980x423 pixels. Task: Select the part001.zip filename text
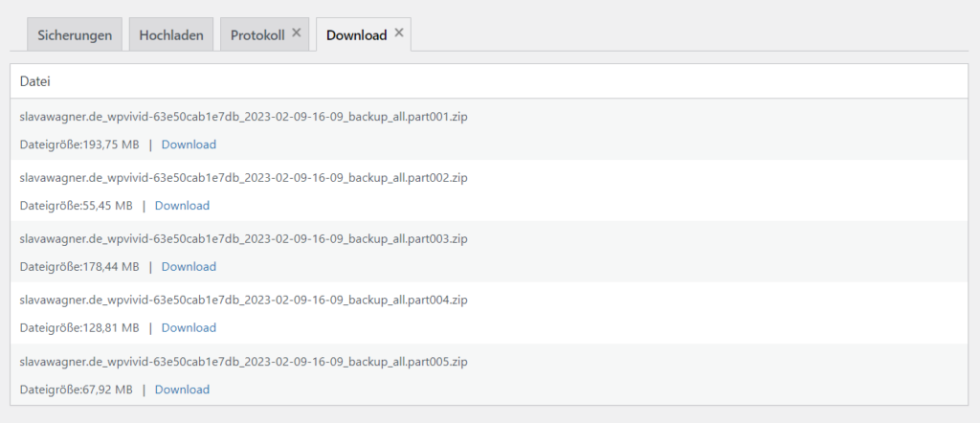point(244,117)
